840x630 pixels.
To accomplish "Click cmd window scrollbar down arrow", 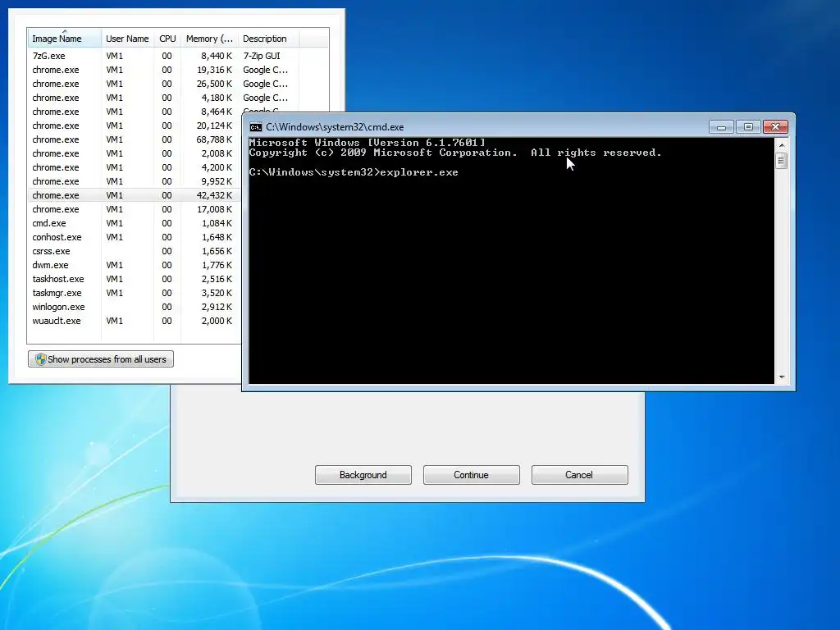I will 782,377.
